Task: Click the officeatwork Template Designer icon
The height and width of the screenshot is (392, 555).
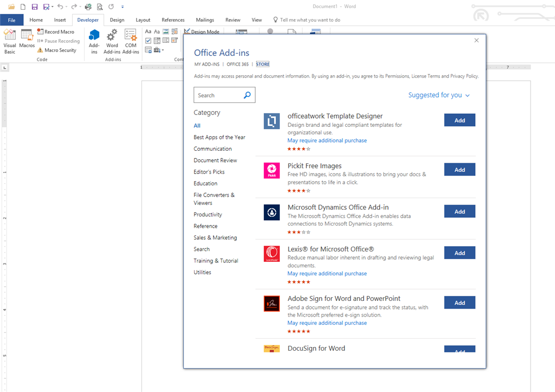Action: [x=272, y=121]
